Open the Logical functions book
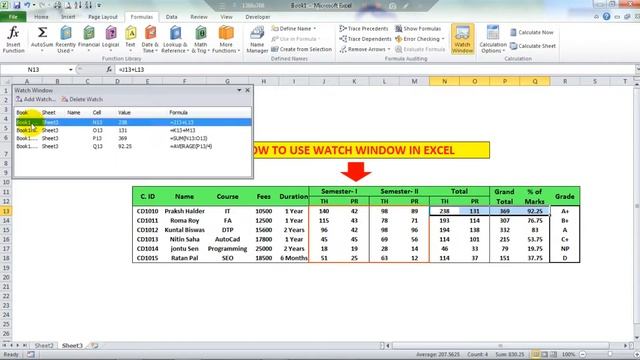Screen dimensions: 640x360 [110, 39]
